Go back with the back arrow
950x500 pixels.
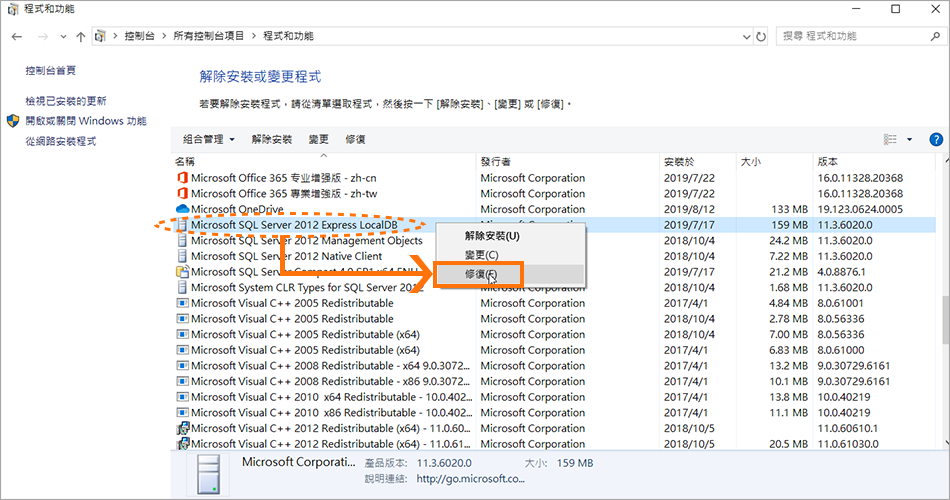click(17, 36)
